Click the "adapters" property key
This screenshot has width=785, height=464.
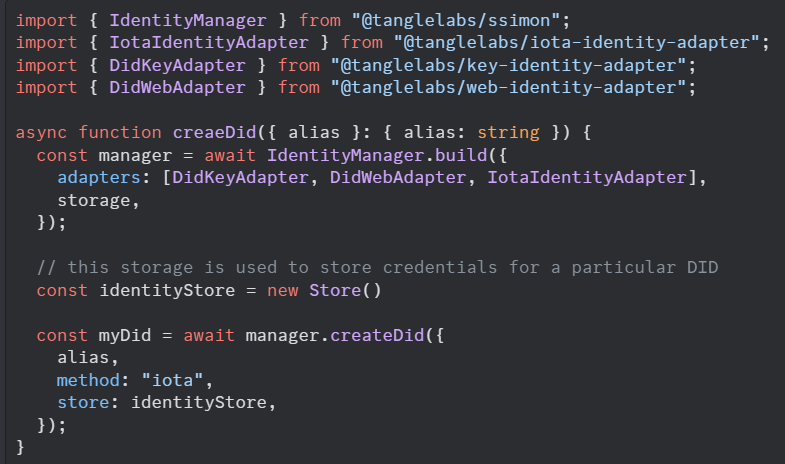click(x=99, y=178)
